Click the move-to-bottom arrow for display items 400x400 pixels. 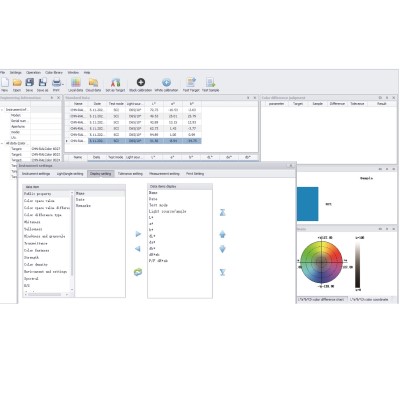click(223, 272)
